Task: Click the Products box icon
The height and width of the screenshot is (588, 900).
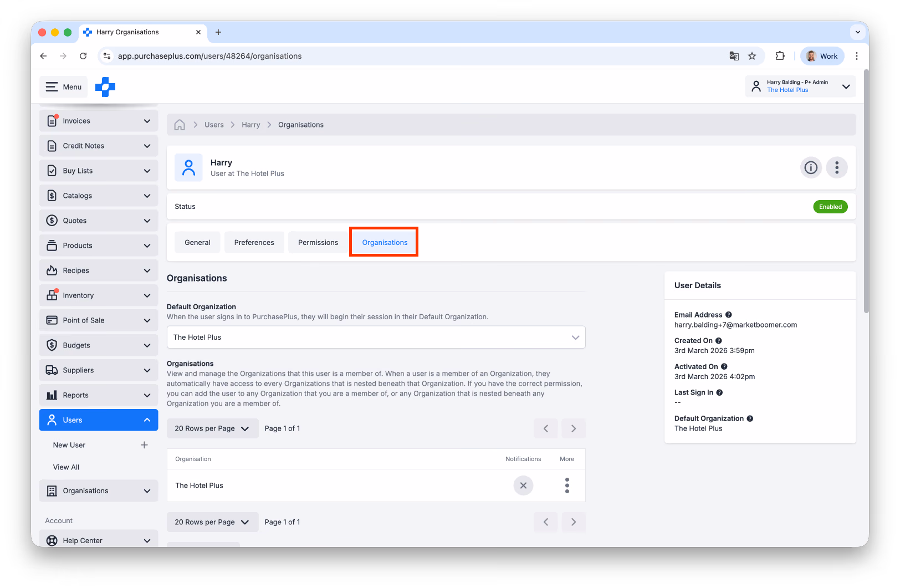Action: (52, 246)
